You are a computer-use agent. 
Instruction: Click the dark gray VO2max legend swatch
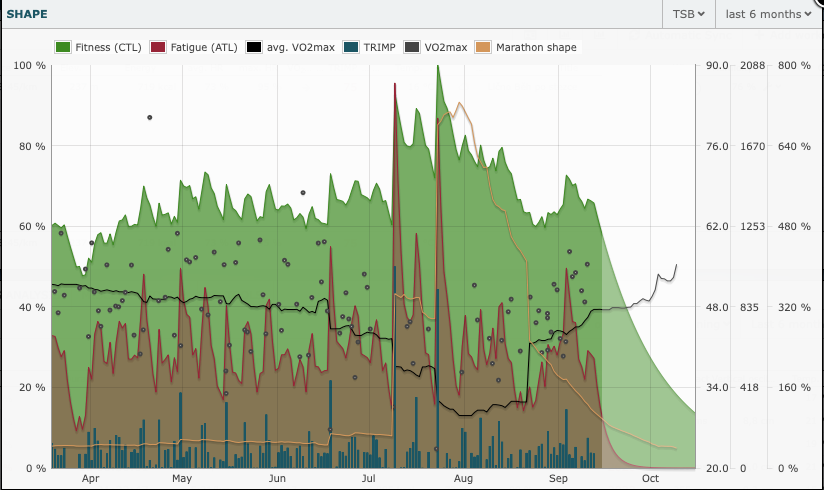[x=411, y=47]
